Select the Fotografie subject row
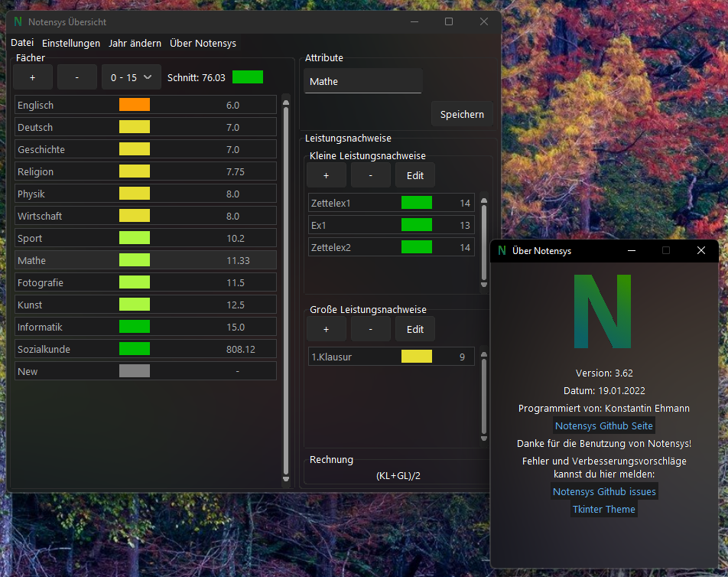The height and width of the screenshot is (577, 728). [x=146, y=282]
